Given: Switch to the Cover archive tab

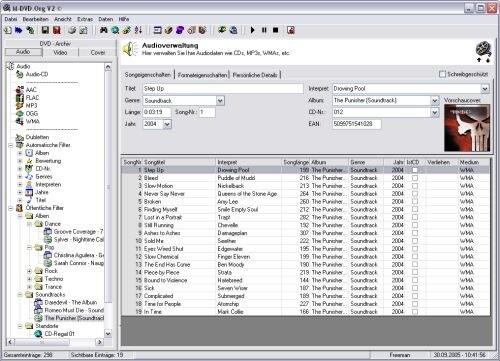Looking at the screenshot, I should pyautogui.click(x=98, y=52).
